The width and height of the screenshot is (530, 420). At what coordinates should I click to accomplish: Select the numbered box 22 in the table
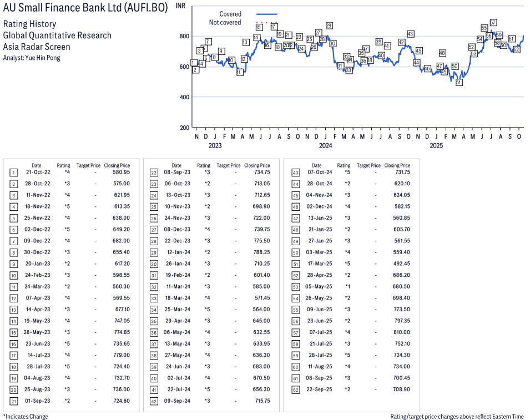[154, 173]
